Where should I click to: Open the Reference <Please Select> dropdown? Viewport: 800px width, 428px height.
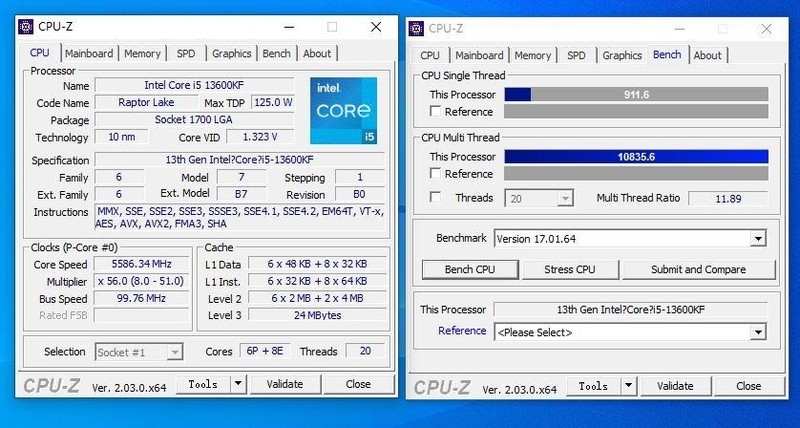coord(759,333)
